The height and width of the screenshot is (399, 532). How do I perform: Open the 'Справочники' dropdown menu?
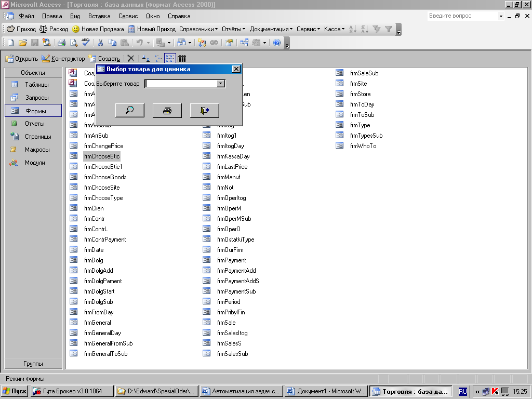198,29
